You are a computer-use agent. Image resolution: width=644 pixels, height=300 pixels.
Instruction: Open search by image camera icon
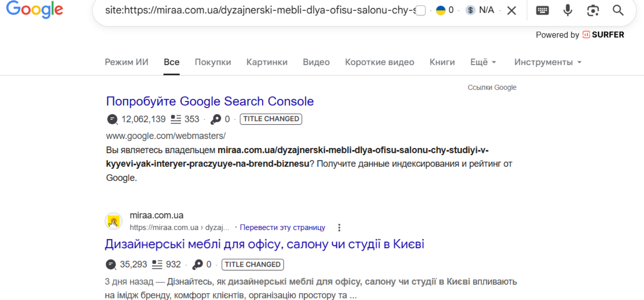[593, 11]
